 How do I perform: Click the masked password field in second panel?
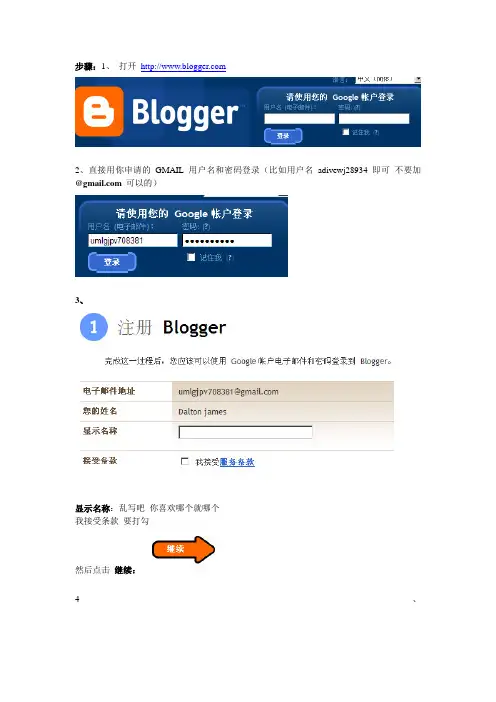tap(227, 240)
